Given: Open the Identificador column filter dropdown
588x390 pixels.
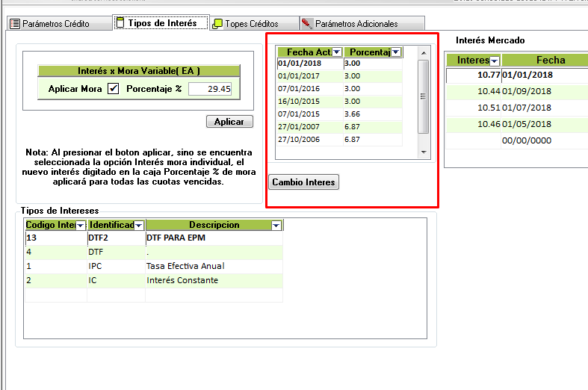Looking at the screenshot, I should point(139,225).
